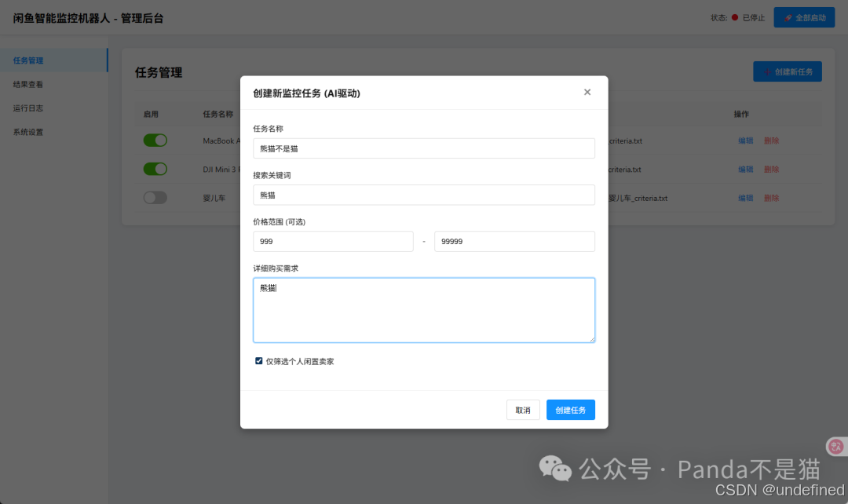Focus the minimum price field showing 999
848x504 pixels.
[333, 241]
